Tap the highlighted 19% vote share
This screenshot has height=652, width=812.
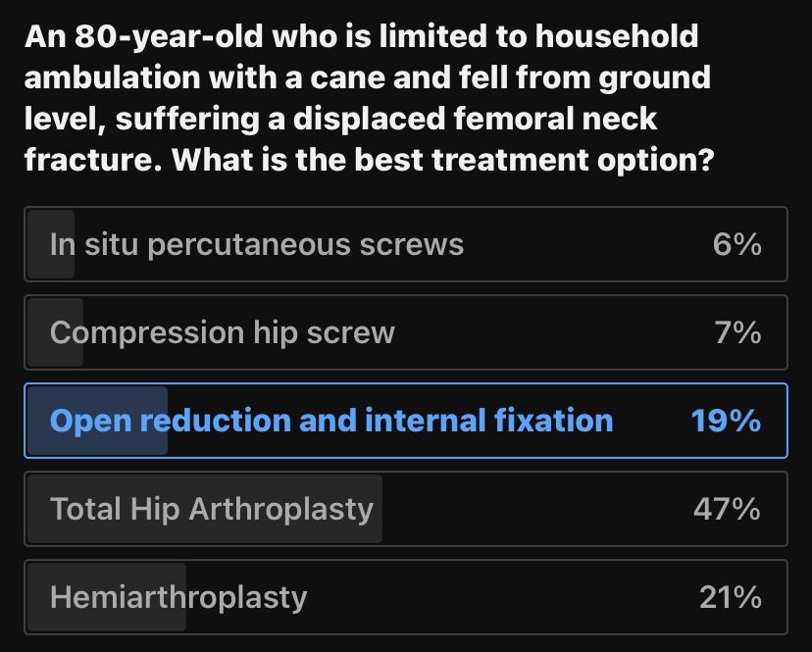tap(726, 421)
